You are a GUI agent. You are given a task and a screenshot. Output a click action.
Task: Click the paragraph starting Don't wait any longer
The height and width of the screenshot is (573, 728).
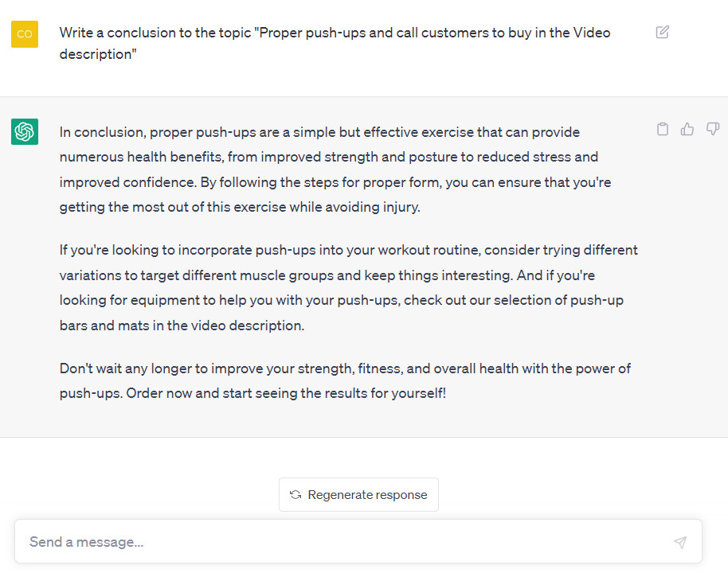345,380
